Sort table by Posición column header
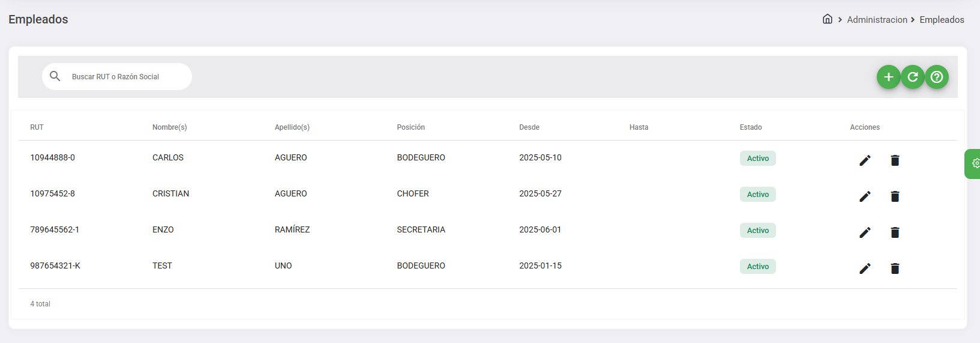The height and width of the screenshot is (343, 980). pyautogui.click(x=410, y=127)
